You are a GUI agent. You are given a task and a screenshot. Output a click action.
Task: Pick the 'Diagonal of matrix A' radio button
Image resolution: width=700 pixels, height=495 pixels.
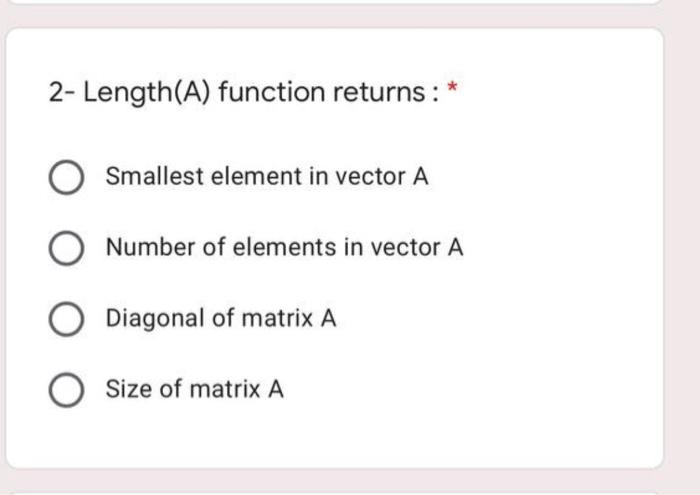click(x=66, y=319)
